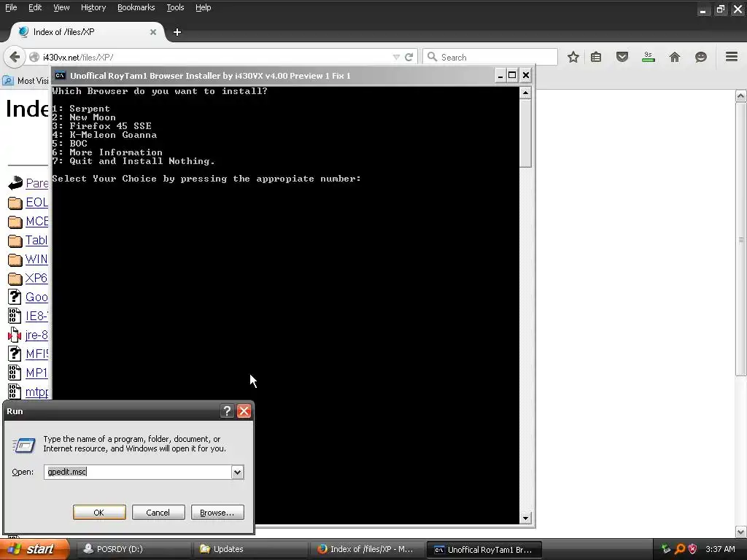Open the Edit menu
747x560 pixels.
pyautogui.click(x=35, y=7)
